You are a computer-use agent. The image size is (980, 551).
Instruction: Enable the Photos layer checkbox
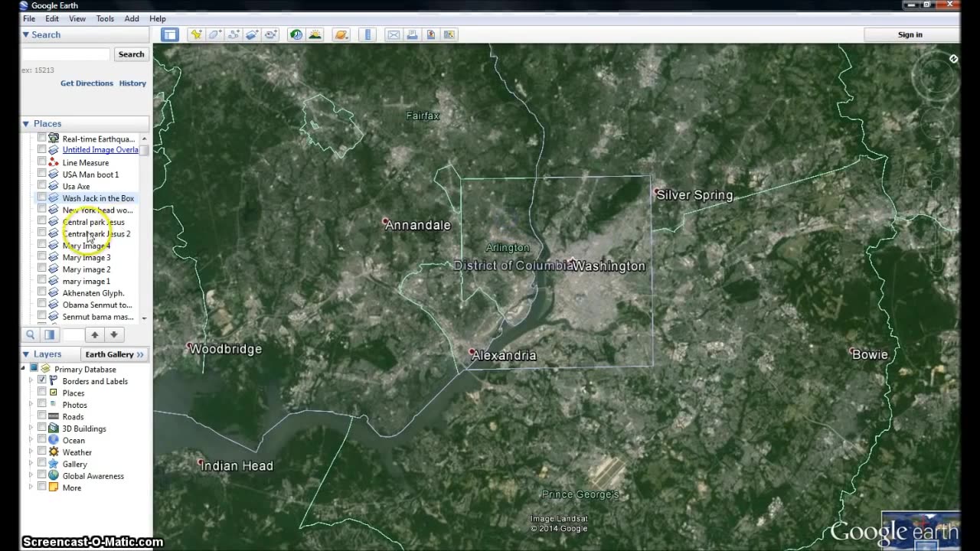(x=42, y=405)
